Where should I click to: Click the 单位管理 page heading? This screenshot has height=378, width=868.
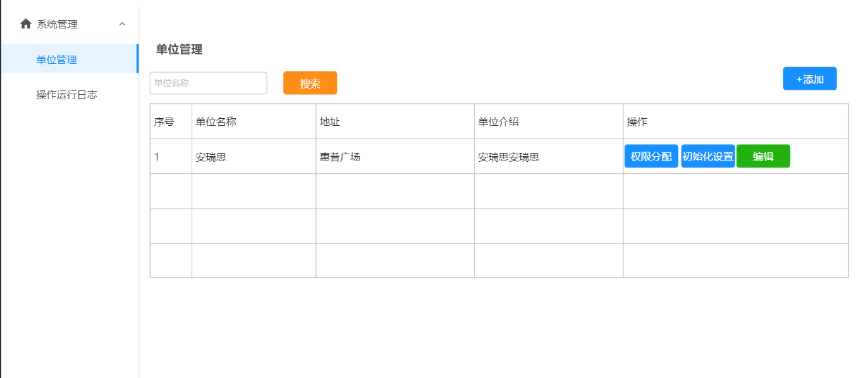coord(179,49)
